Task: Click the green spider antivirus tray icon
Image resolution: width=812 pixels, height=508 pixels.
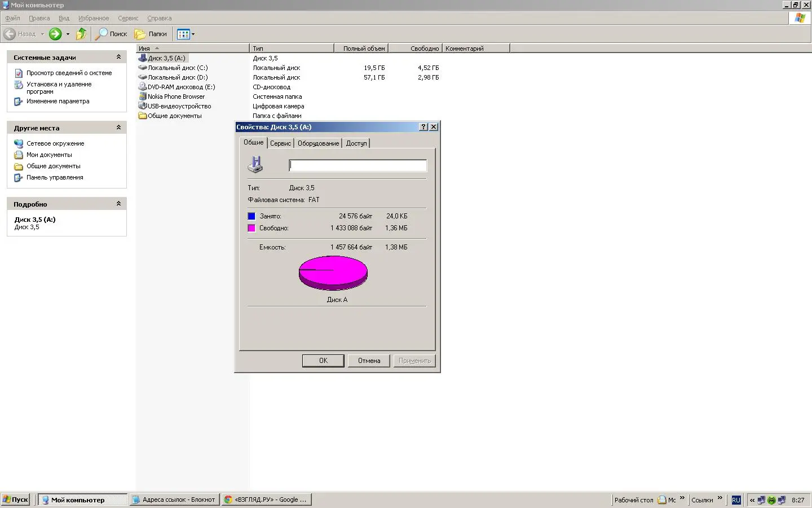Action: (x=771, y=500)
